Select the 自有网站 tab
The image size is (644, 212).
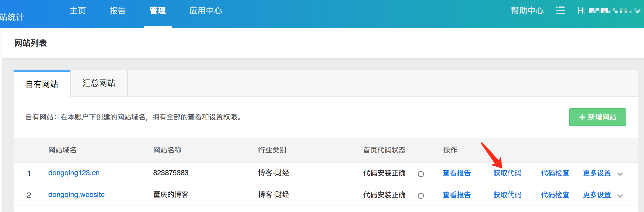tap(42, 84)
